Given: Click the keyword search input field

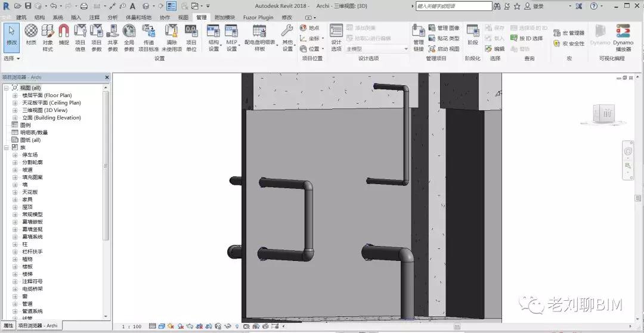Looking at the screenshot, I should point(454,6).
